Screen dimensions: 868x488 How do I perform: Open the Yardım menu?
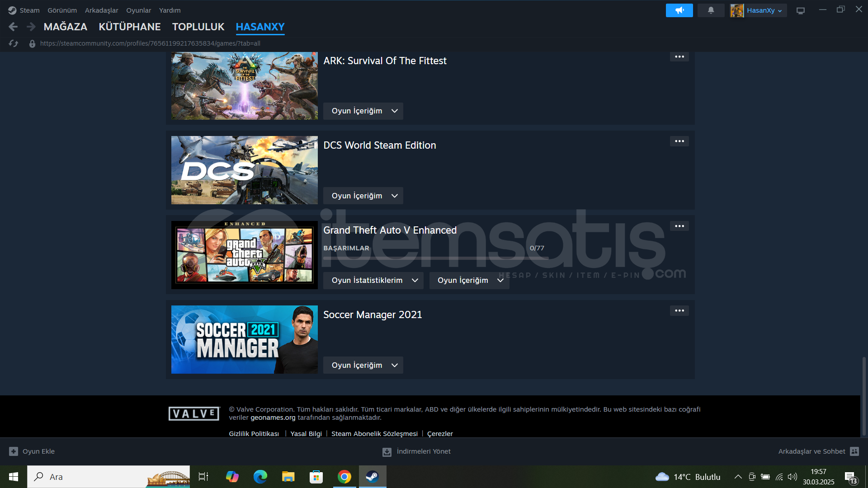(170, 10)
